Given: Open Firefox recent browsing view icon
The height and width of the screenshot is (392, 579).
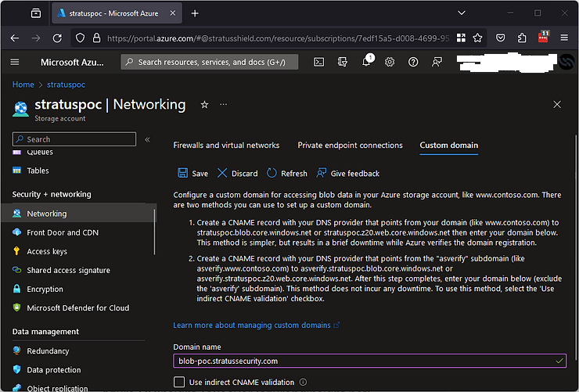Looking at the screenshot, I should point(36,13).
